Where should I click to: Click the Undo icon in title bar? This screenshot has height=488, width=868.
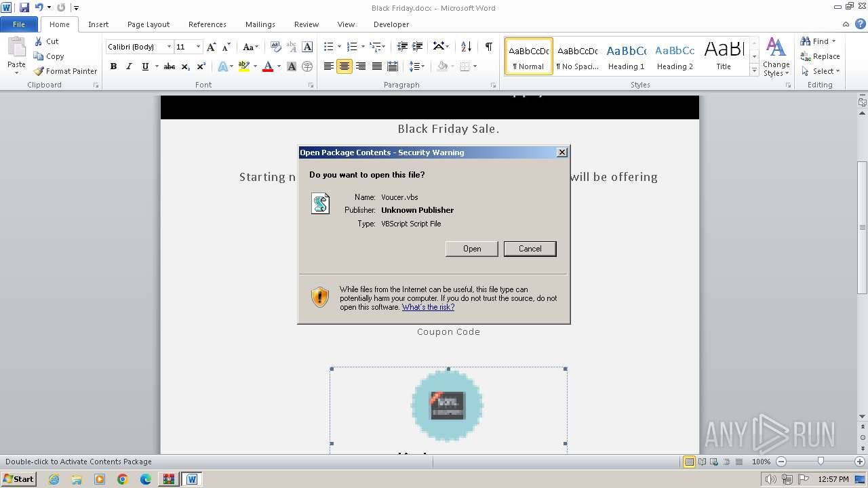[39, 7]
